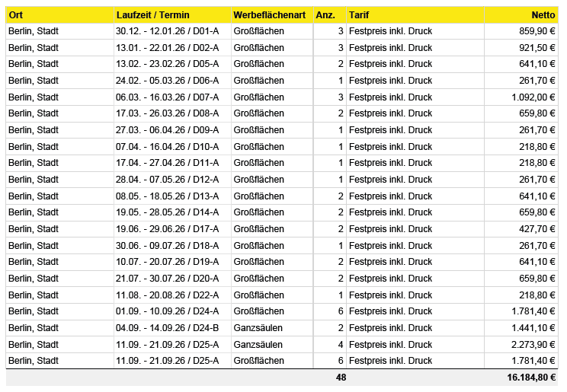Click the Anz. column header
567x392 pixels.
325,15
